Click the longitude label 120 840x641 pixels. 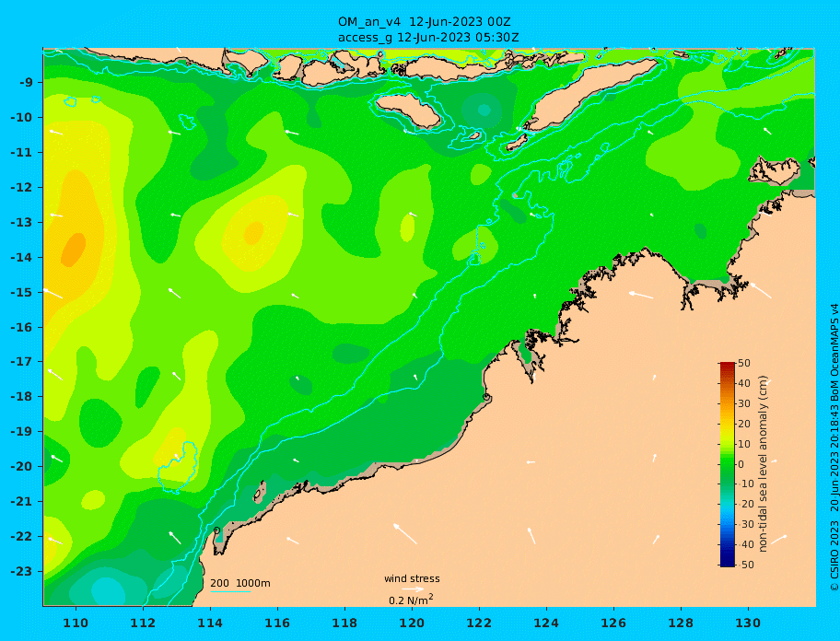point(412,623)
